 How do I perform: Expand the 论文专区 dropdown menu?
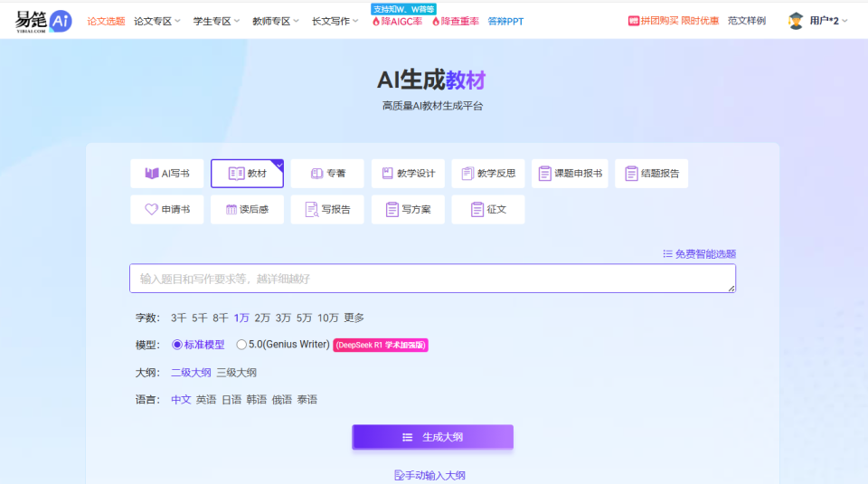coord(157,21)
